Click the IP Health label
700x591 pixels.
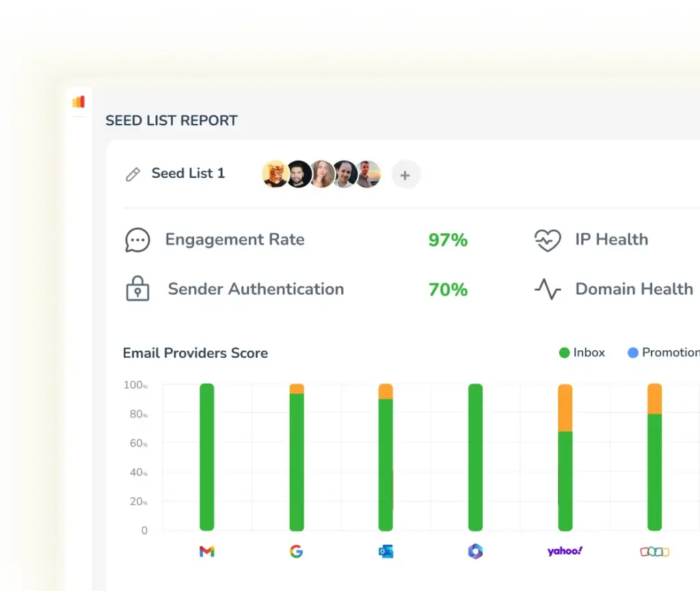(612, 240)
